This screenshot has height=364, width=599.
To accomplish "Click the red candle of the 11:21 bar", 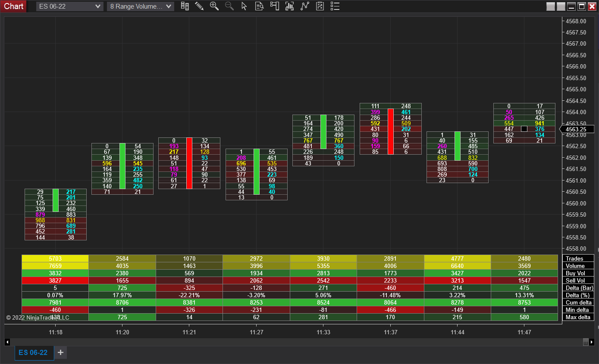I will (189, 163).
